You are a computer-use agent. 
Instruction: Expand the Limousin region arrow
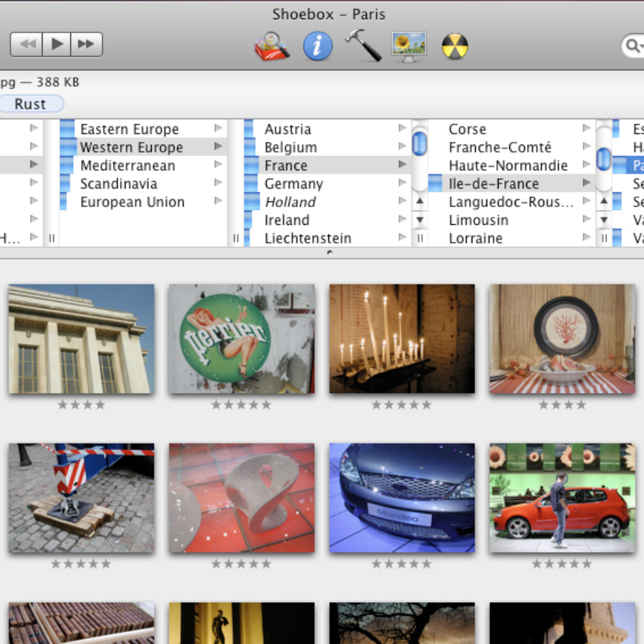[x=587, y=220]
